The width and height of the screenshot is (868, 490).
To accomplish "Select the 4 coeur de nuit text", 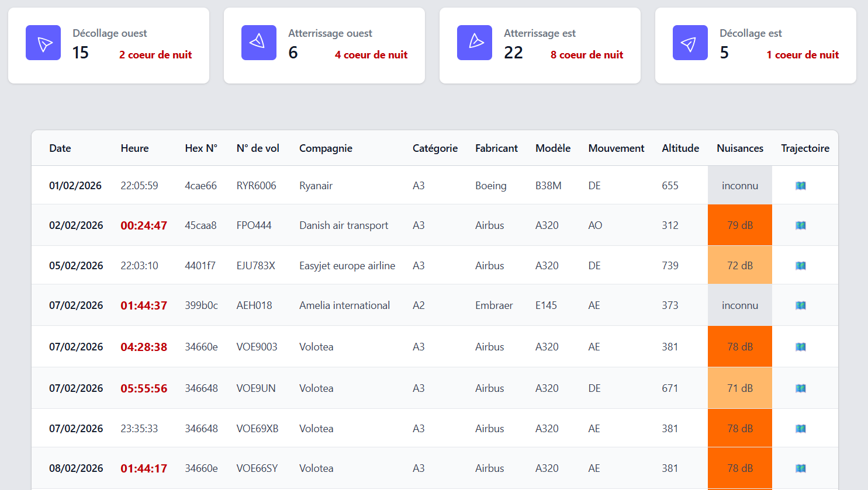I will 371,54.
